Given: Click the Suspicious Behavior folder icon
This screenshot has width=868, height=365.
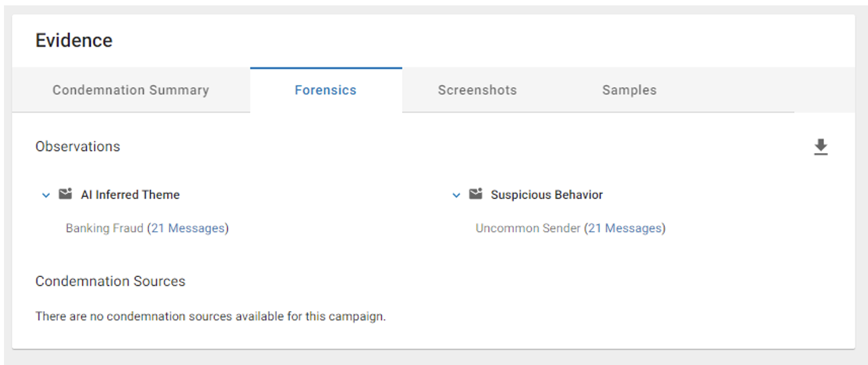Looking at the screenshot, I should click(475, 194).
